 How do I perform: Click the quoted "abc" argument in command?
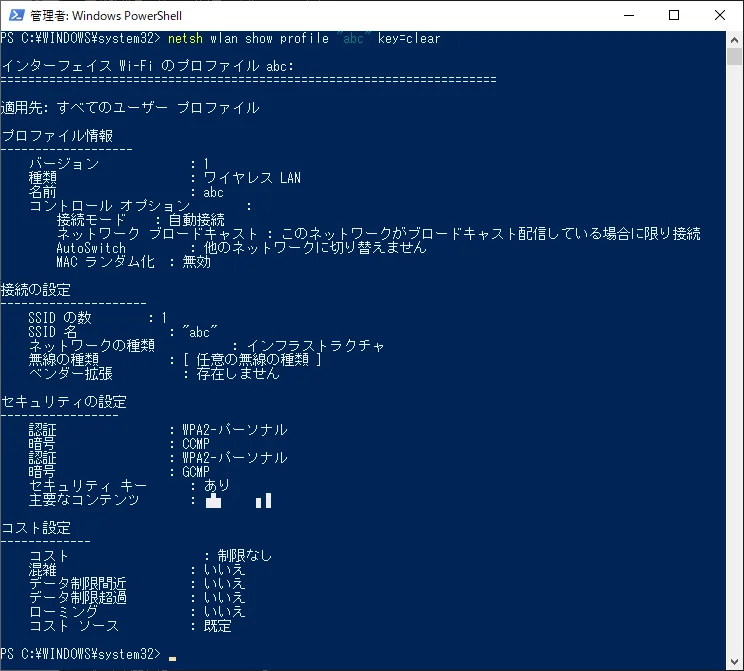[353, 38]
